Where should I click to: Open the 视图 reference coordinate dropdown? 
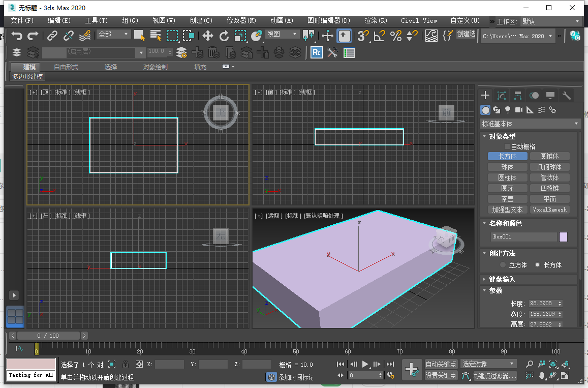(x=283, y=35)
